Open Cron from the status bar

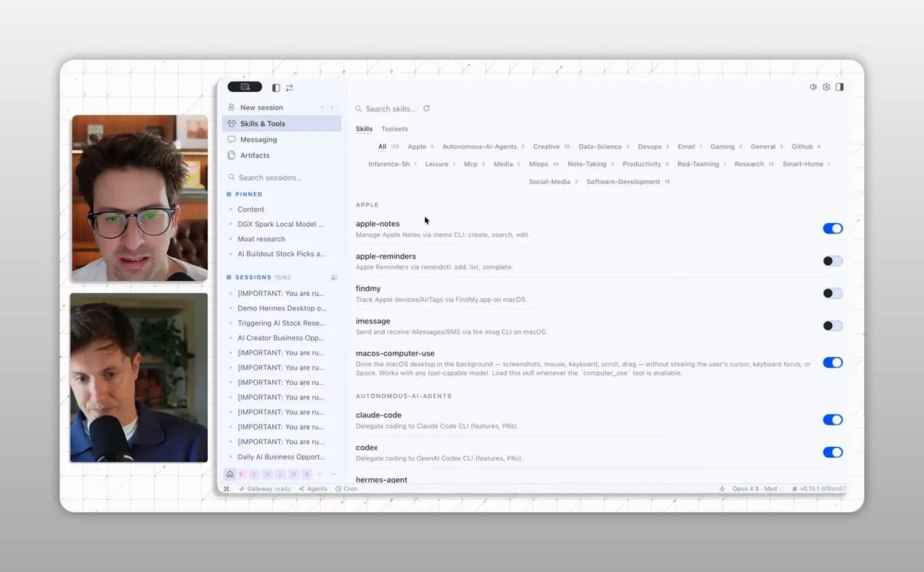(346, 489)
